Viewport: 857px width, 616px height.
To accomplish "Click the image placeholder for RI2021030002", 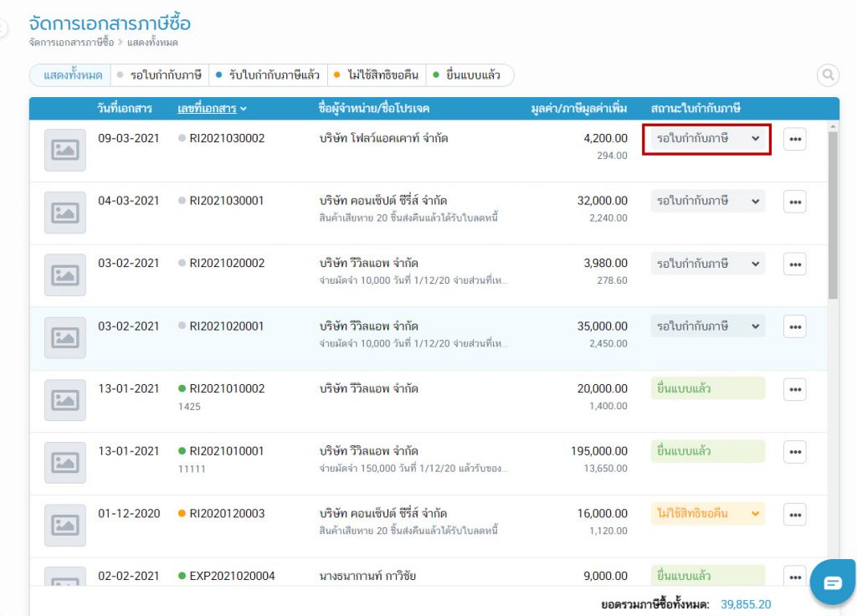I will click(64, 150).
